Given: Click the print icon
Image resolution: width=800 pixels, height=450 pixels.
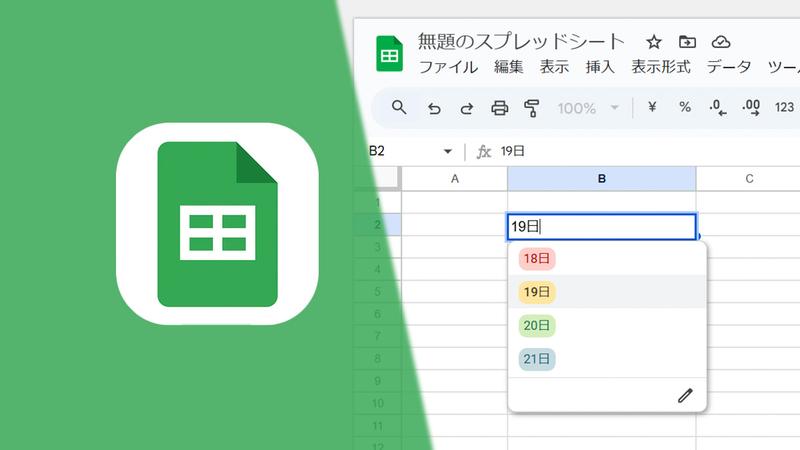Looking at the screenshot, I should coord(499,108).
